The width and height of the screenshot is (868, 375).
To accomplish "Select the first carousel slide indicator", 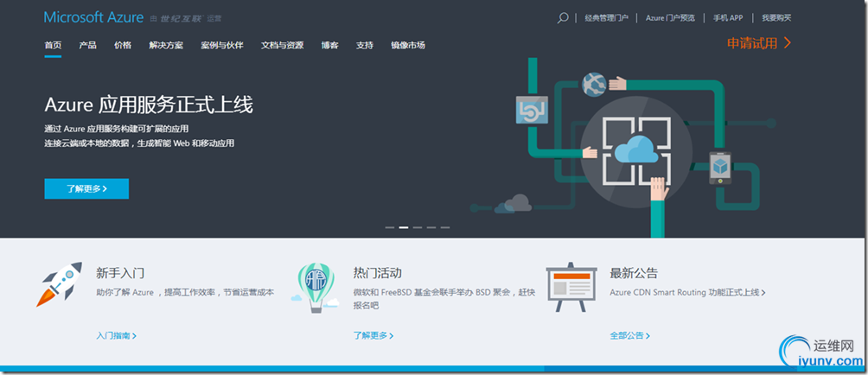I will (390, 227).
